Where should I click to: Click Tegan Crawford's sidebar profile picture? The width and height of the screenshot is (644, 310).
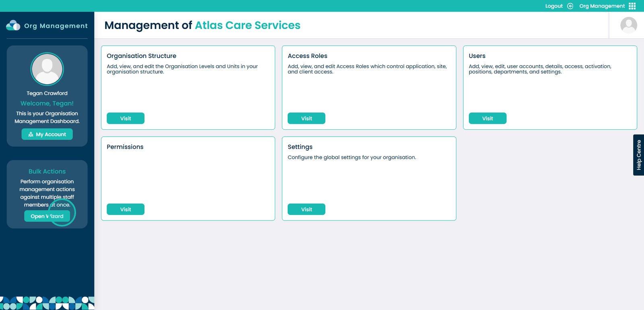pos(47,69)
